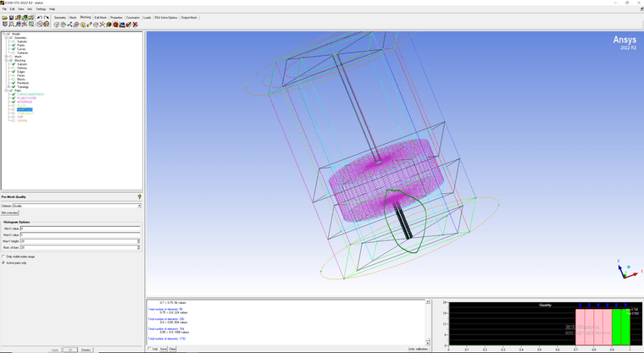Click Max Y height spinner arrows
644x353 pixels.
[138, 241]
